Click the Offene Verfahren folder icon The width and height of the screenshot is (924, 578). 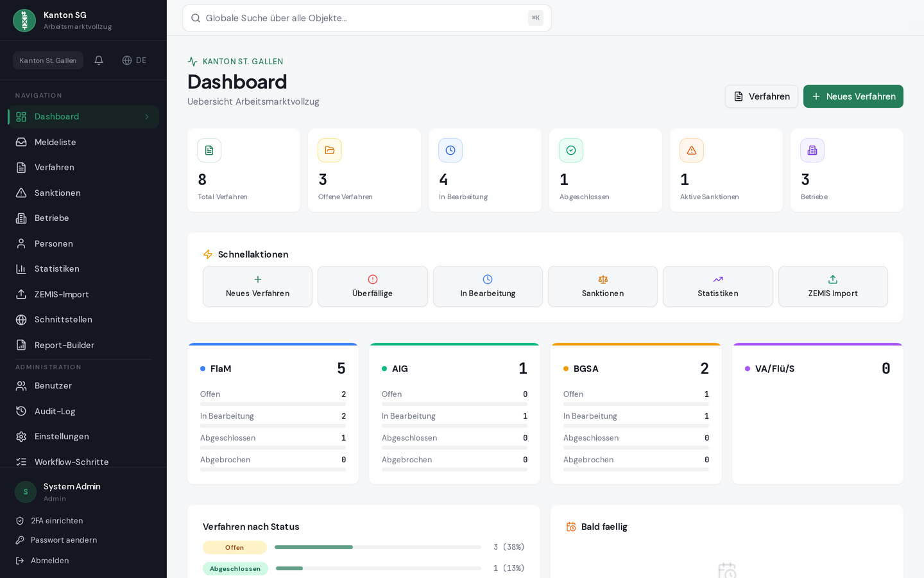pyautogui.click(x=330, y=150)
